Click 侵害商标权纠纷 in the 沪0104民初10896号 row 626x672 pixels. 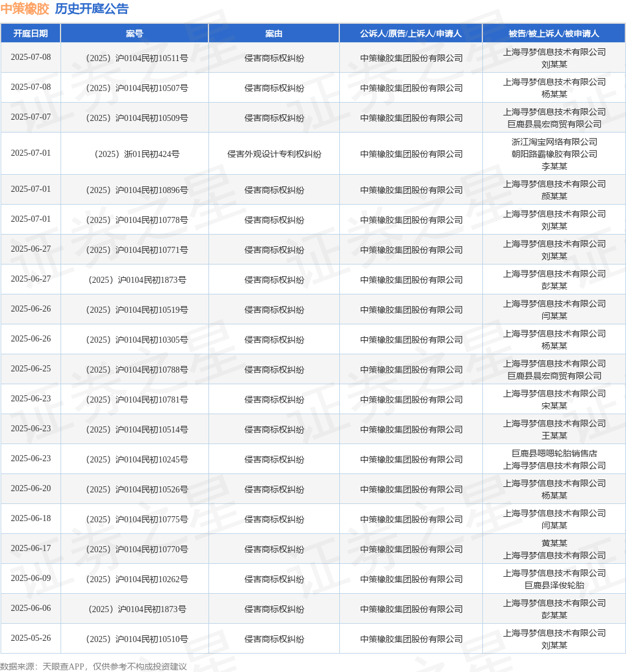[274, 190]
